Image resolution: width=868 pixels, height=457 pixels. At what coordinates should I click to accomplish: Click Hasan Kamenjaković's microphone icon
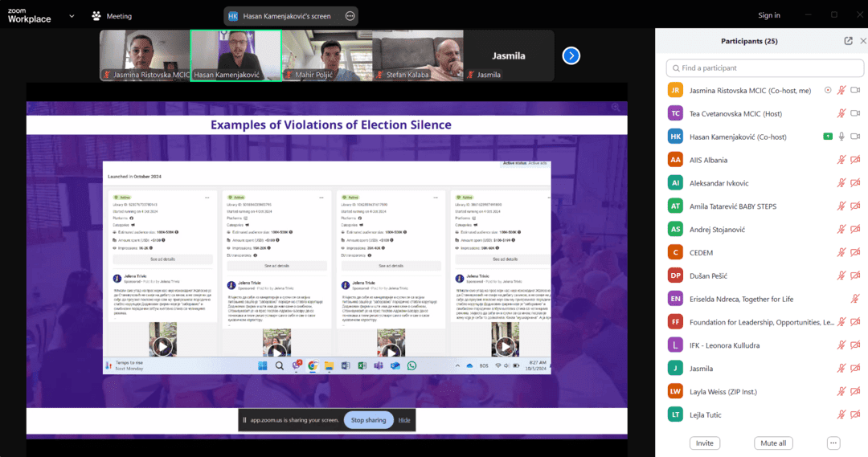pos(841,137)
